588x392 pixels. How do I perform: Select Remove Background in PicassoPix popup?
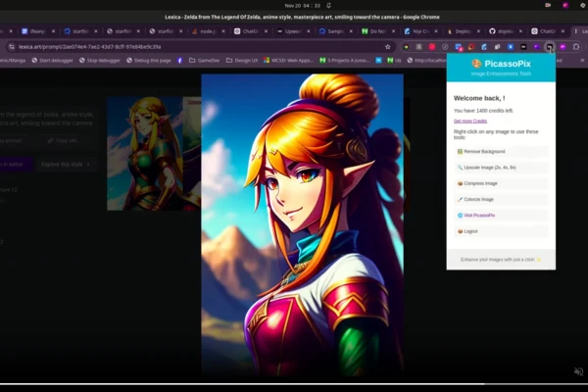(x=501, y=152)
